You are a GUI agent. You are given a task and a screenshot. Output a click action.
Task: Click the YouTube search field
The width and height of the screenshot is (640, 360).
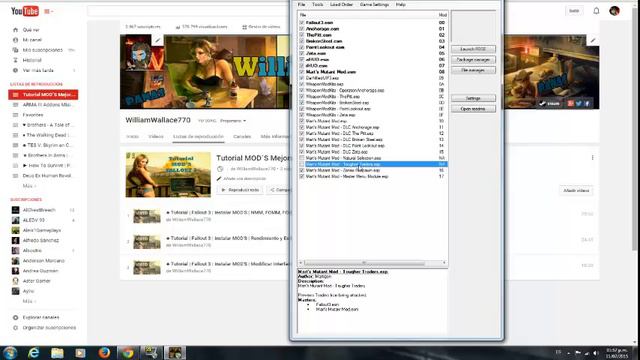click(190, 11)
